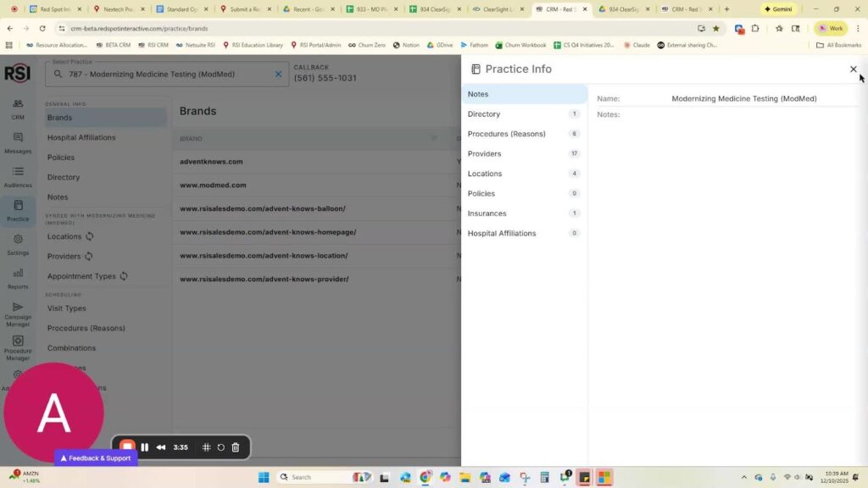Delete the recording using trash icon

point(236,447)
